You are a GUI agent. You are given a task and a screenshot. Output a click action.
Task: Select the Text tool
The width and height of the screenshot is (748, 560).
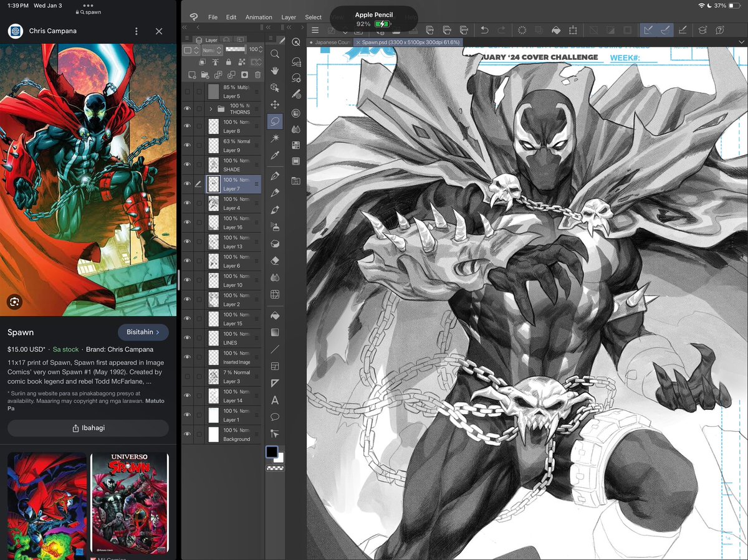pos(274,400)
